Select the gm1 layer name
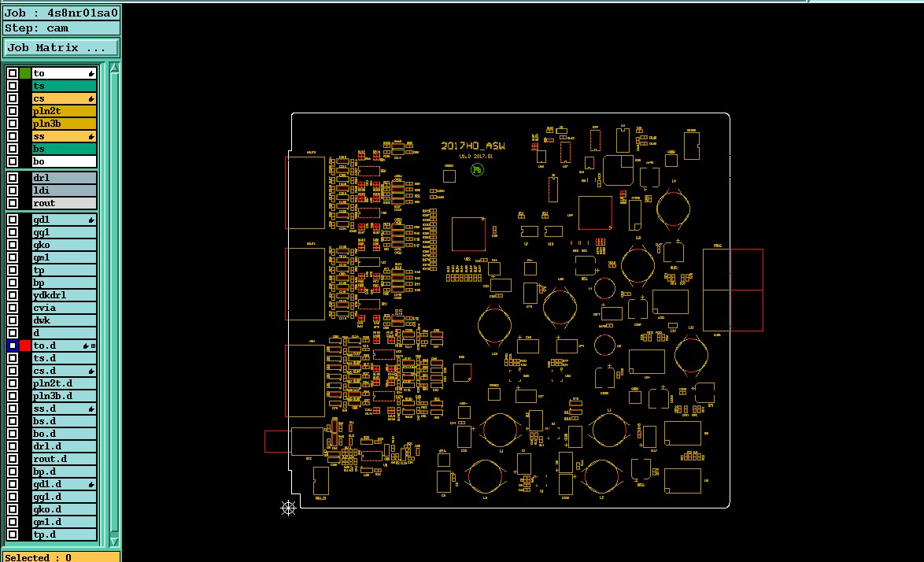The height and width of the screenshot is (562, 924). point(65,257)
